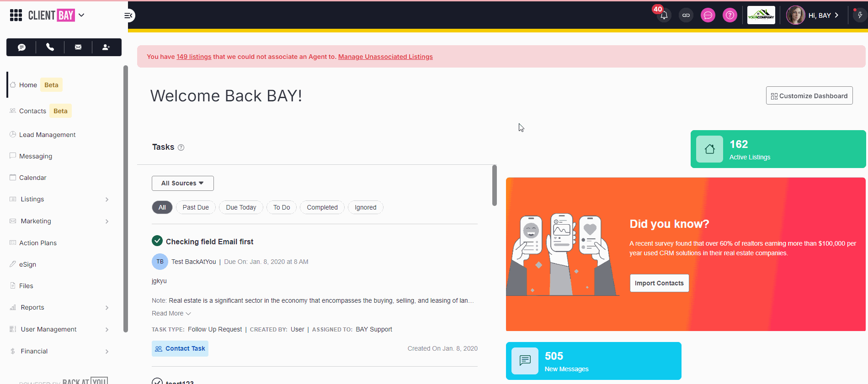Screen dimensions: 868x384
Task: Click the sidebar scrollbar
Action: [125, 199]
